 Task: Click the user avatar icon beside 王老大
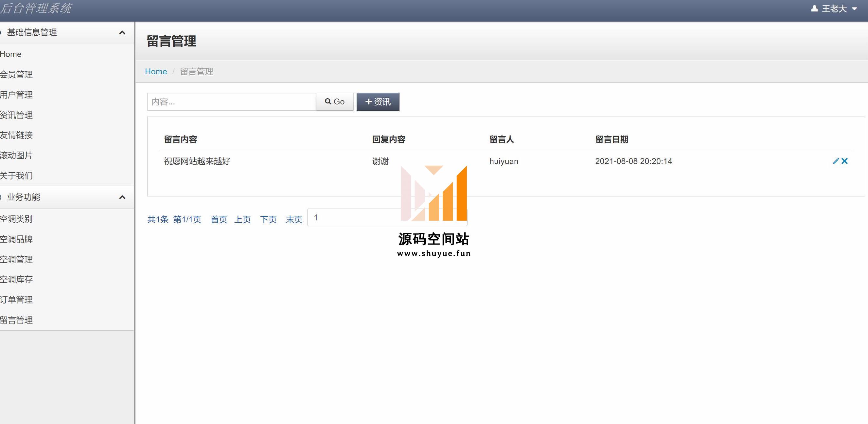point(814,9)
